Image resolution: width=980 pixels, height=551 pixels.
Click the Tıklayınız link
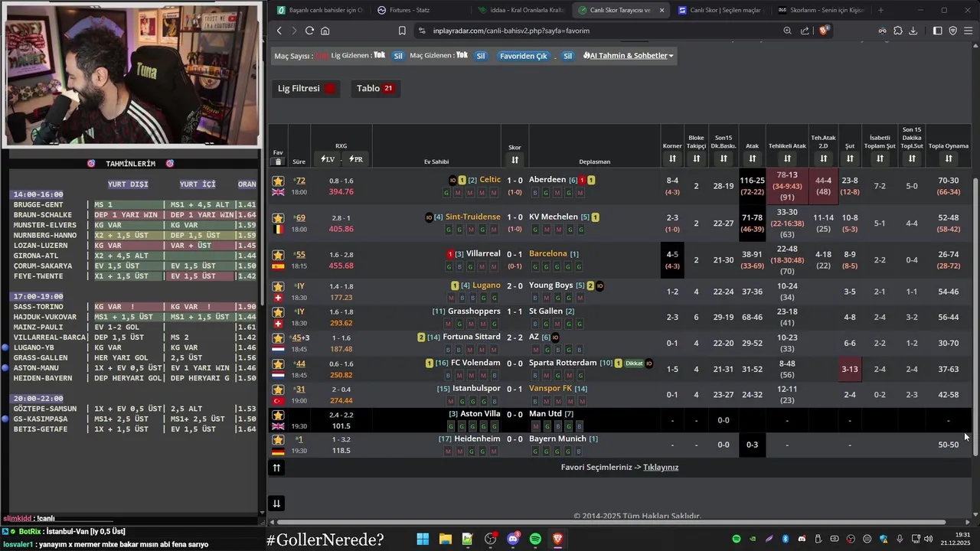pos(661,468)
